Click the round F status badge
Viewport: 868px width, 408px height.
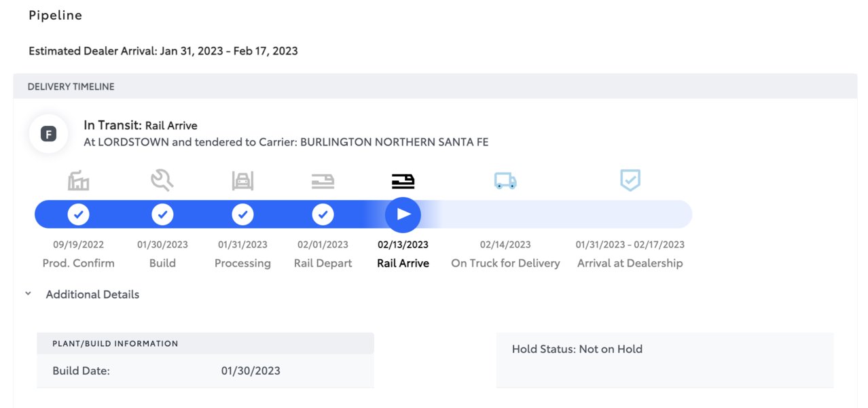click(48, 134)
